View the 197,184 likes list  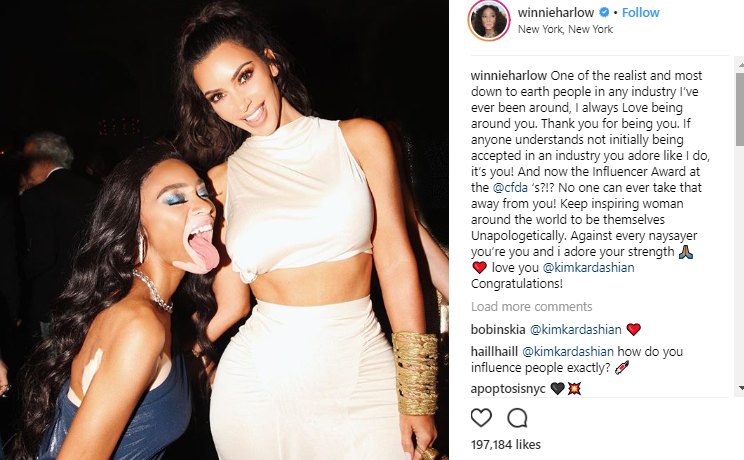(505, 445)
